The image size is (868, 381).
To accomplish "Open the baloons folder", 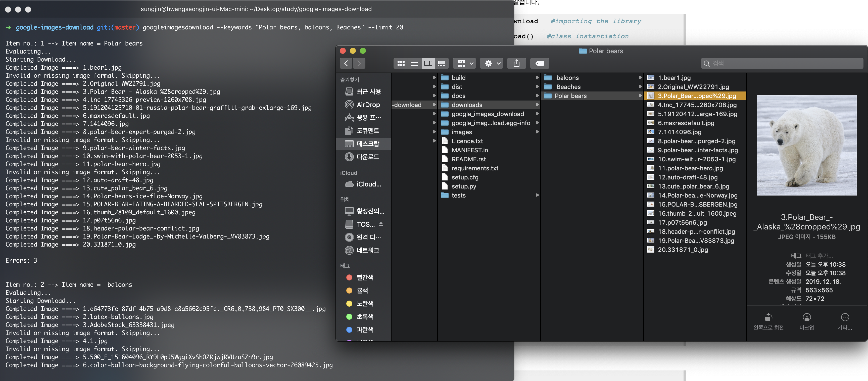I will tap(592, 78).
